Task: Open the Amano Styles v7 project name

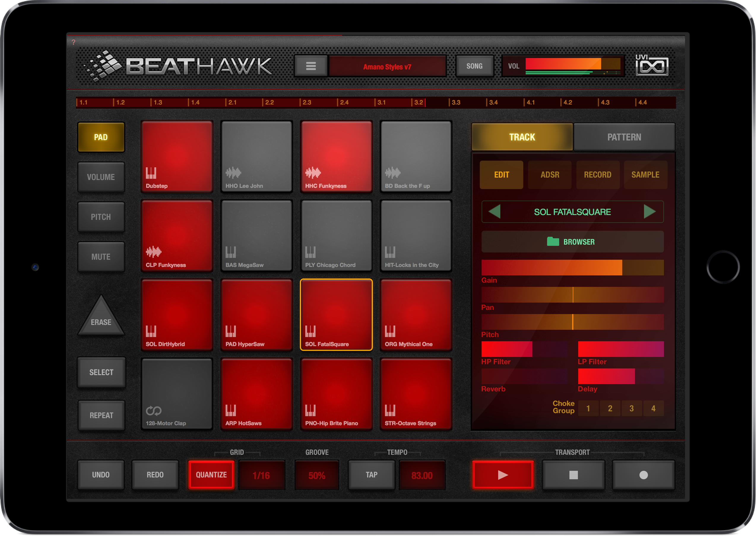Action: point(388,67)
